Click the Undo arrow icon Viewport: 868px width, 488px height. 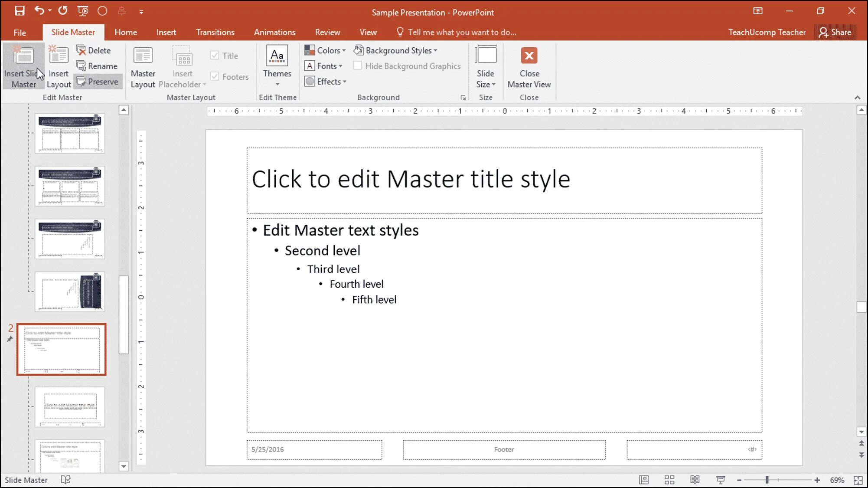[x=39, y=10]
